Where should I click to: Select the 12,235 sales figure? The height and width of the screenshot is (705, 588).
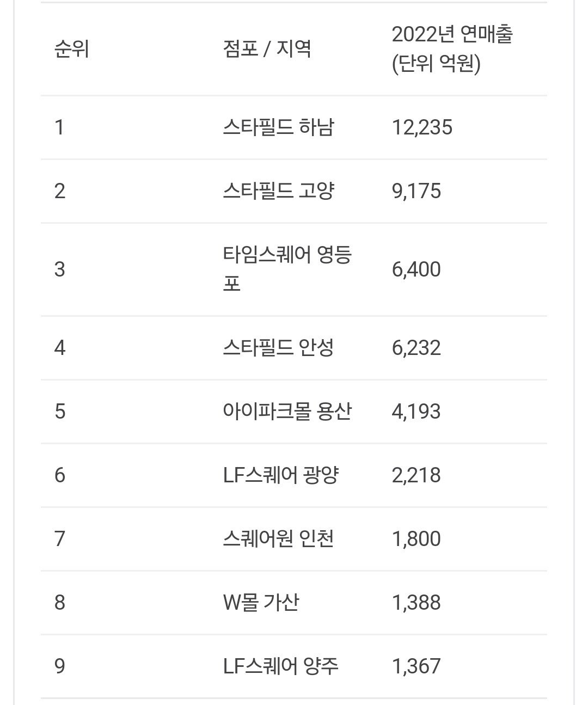(422, 127)
